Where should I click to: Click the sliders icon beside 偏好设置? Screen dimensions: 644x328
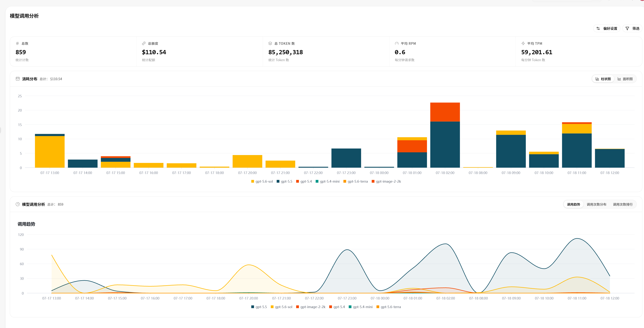coord(598,28)
